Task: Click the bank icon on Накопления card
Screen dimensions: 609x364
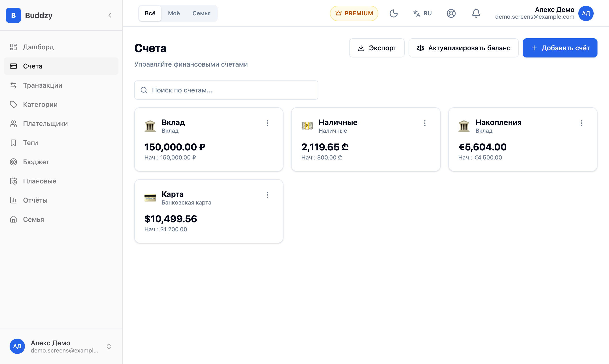Action: click(464, 126)
